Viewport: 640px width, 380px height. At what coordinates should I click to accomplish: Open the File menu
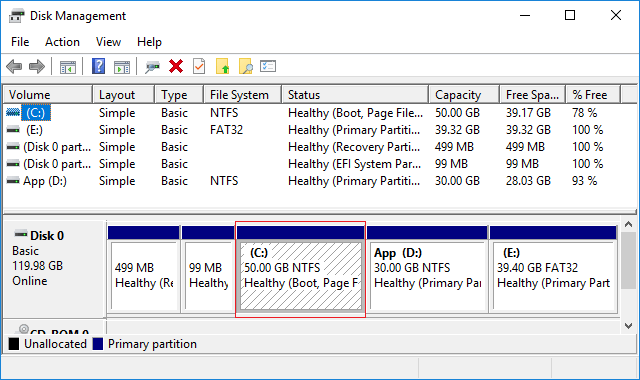pyautogui.click(x=20, y=42)
